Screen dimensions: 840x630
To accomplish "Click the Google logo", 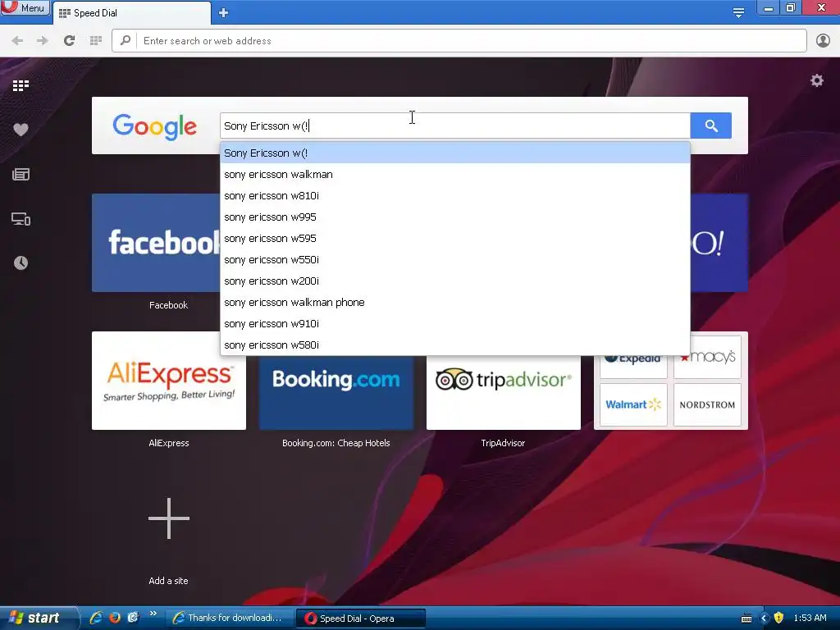I will pyautogui.click(x=155, y=127).
